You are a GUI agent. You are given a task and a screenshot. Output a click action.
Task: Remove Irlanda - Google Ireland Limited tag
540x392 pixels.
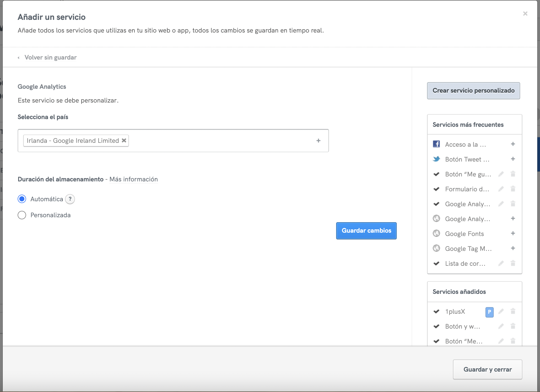pyautogui.click(x=124, y=140)
